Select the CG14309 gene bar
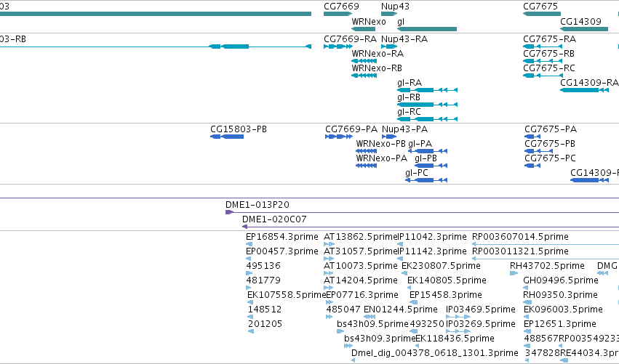This screenshot has width=619, height=364. coord(584,29)
